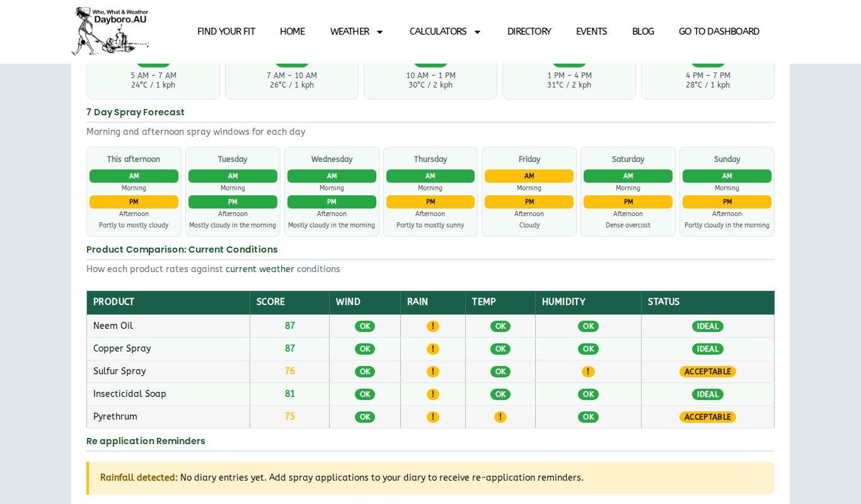This screenshot has height=504, width=861.
Task: Click Go To Dashboard link
Action: pos(719,31)
